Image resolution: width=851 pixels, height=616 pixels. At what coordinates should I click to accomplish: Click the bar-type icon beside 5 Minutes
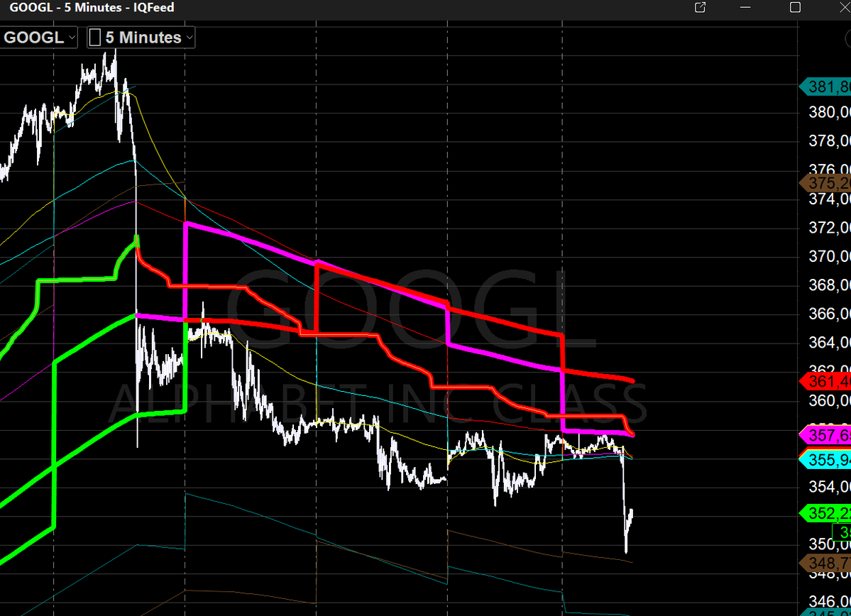point(95,38)
